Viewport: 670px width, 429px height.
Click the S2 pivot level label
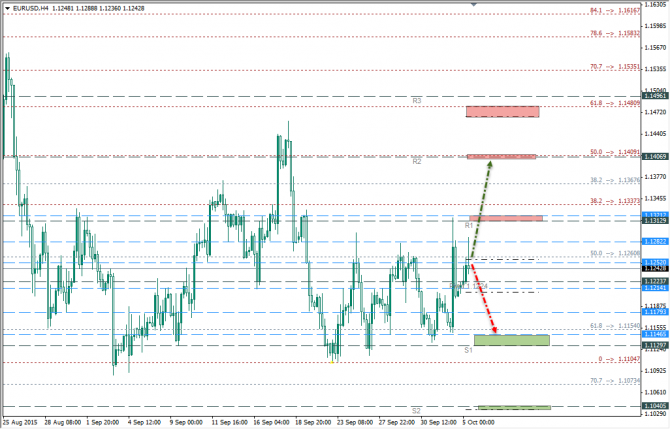click(x=416, y=411)
